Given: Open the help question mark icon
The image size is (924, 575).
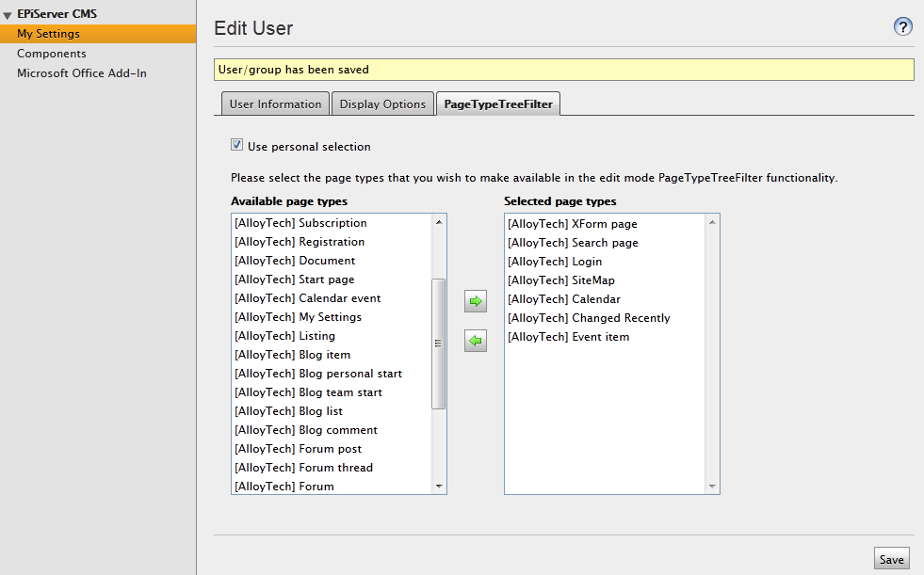Looking at the screenshot, I should coord(902,26).
